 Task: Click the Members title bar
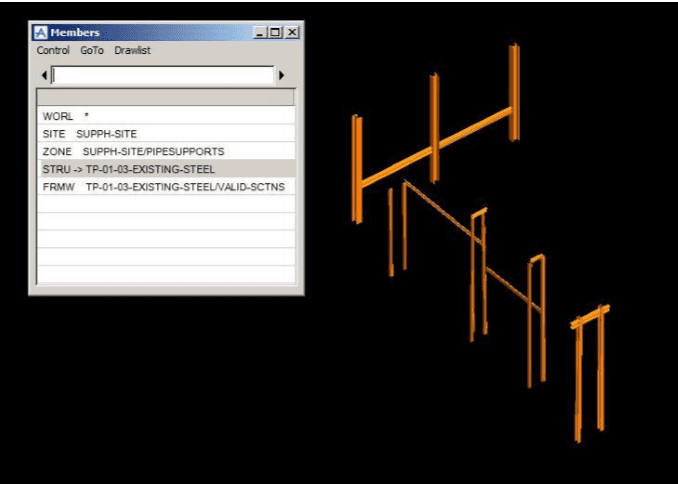166,32
